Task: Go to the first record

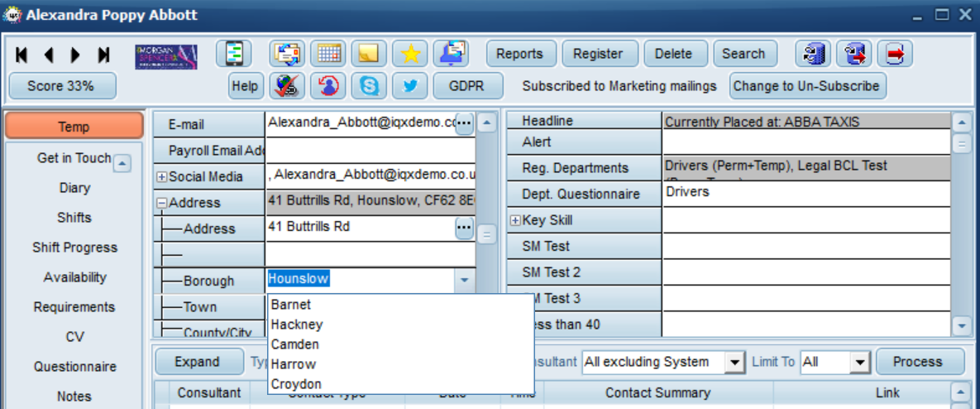Action: point(22,55)
